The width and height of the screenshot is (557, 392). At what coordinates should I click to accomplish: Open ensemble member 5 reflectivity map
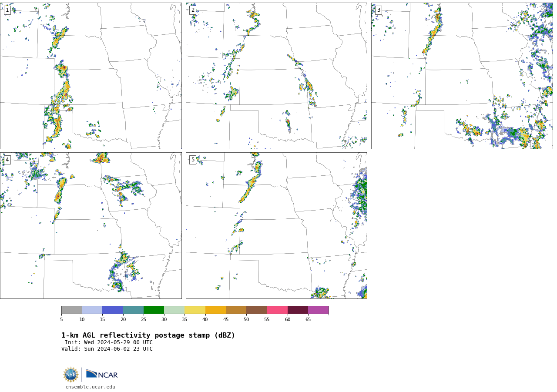tap(276, 225)
